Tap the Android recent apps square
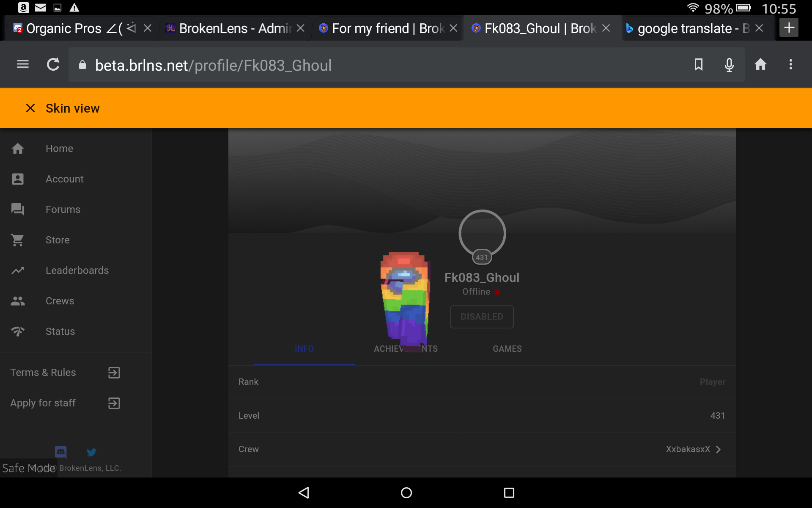Image resolution: width=812 pixels, height=508 pixels. (x=509, y=493)
